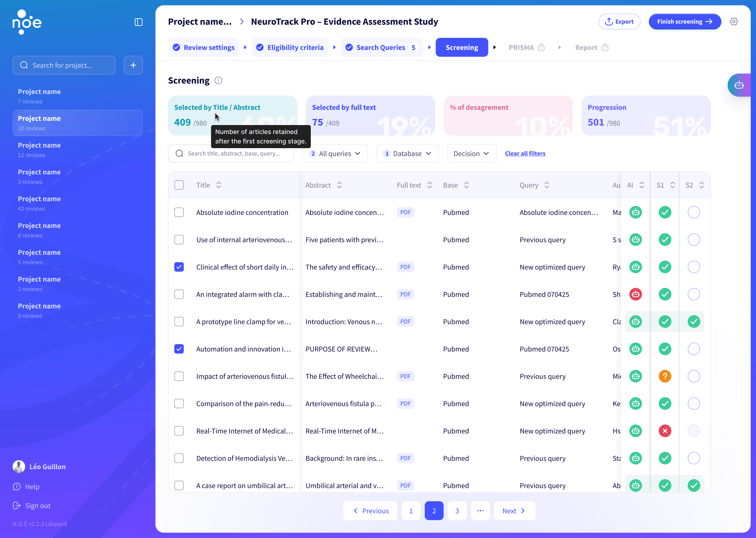Image resolution: width=756 pixels, height=538 pixels.
Task: Expand the All queries dropdown
Action: pyautogui.click(x=335, y=153)
